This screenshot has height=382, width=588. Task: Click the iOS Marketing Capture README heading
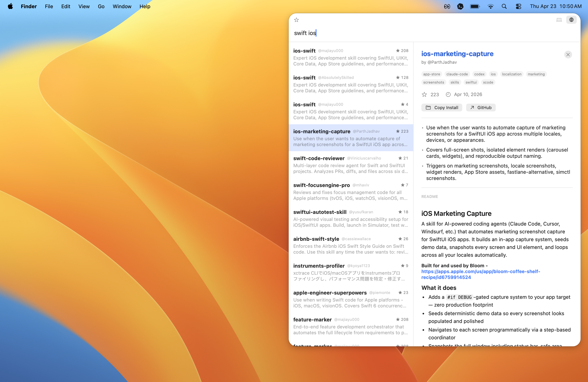[456, 213]
